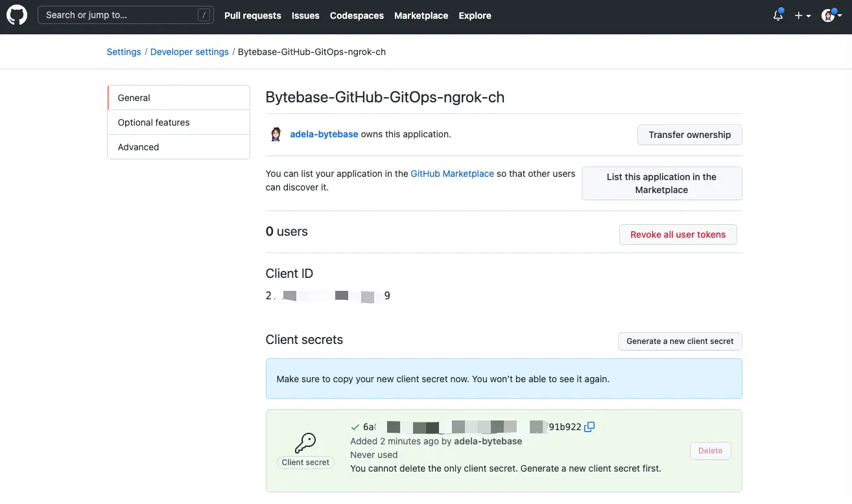Open adela-bytebase's avatar in the app ownership row

[275, 134]
